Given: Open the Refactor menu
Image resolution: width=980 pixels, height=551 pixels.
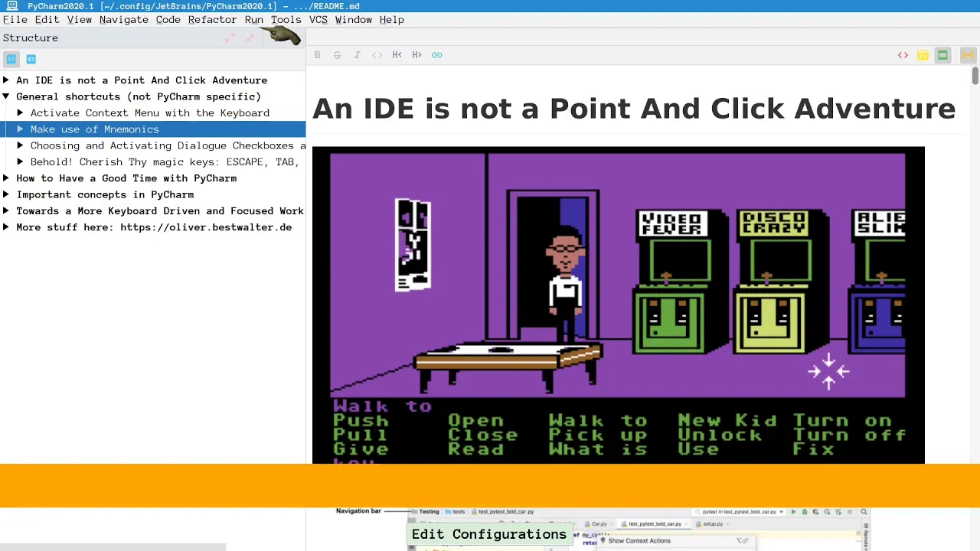Looking at the screenshot, I should pos(213,20).
